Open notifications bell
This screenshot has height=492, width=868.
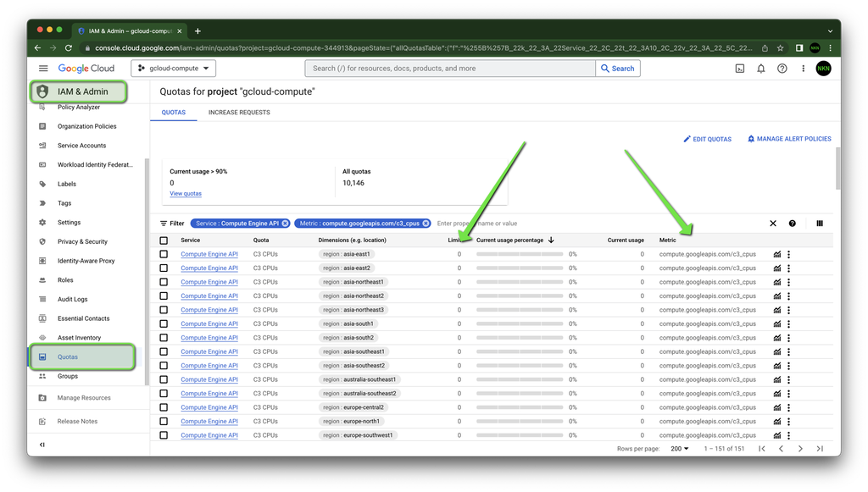point(761,69)
